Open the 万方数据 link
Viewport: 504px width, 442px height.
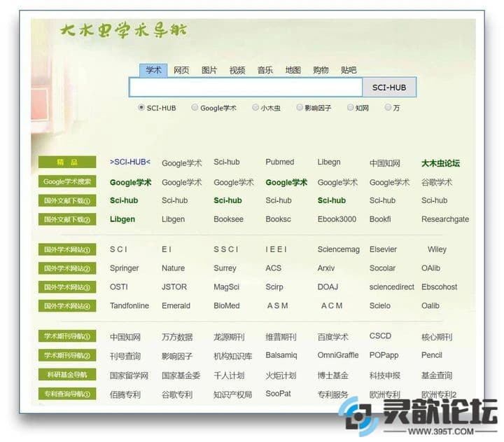[x=177, y=337]
